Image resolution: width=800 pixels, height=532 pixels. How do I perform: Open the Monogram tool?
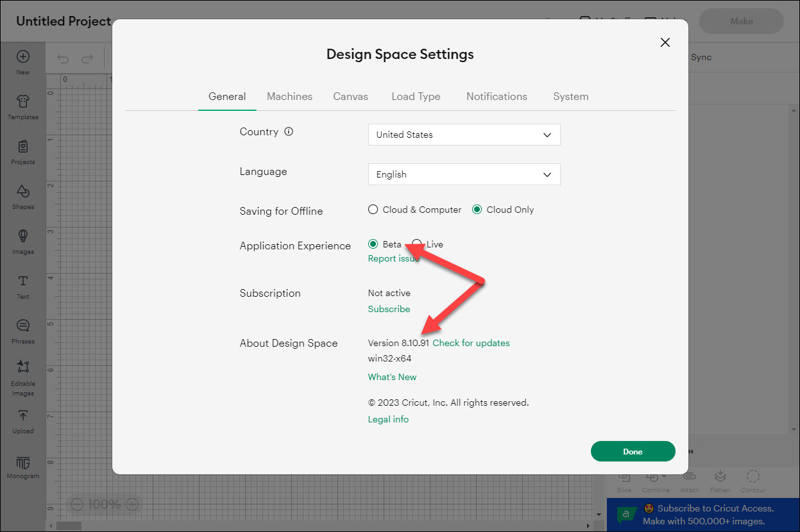tap(23, 467)
